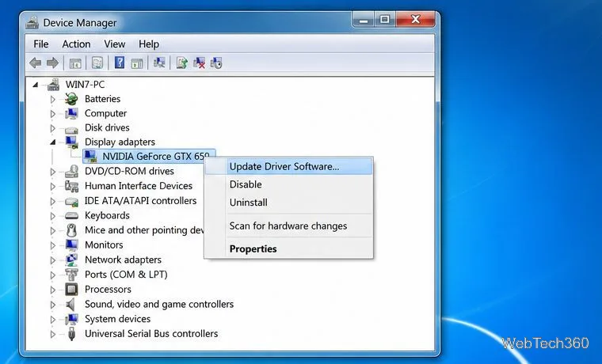Choose Disable in the context menu
602x364 pixels.
point(288,184)
